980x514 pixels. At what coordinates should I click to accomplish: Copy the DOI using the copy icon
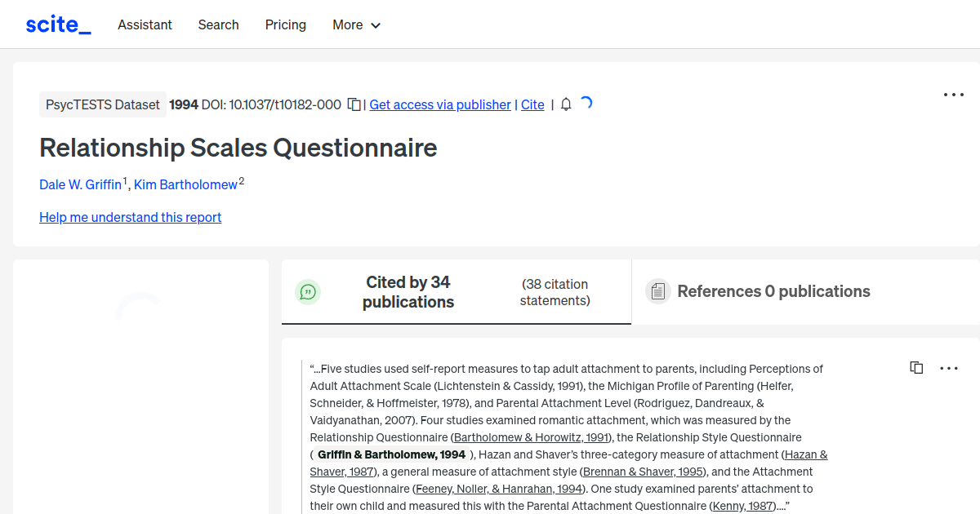click(x=354, y=104)
